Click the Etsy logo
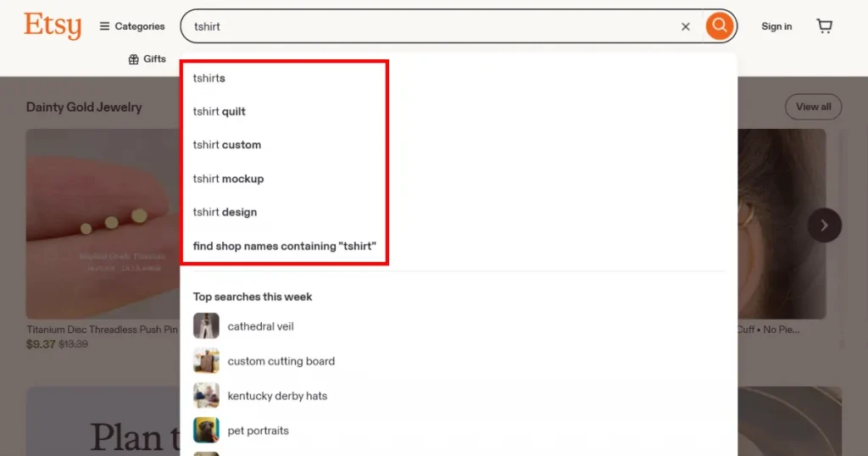This screenshot has height=456, width=868. click(53, 25)
